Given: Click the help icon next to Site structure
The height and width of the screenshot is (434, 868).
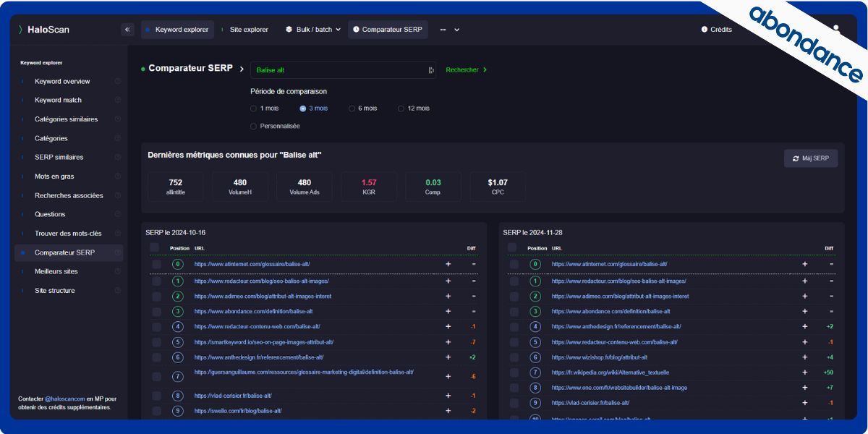Looking at the screenshot, I should click(118, 290).
